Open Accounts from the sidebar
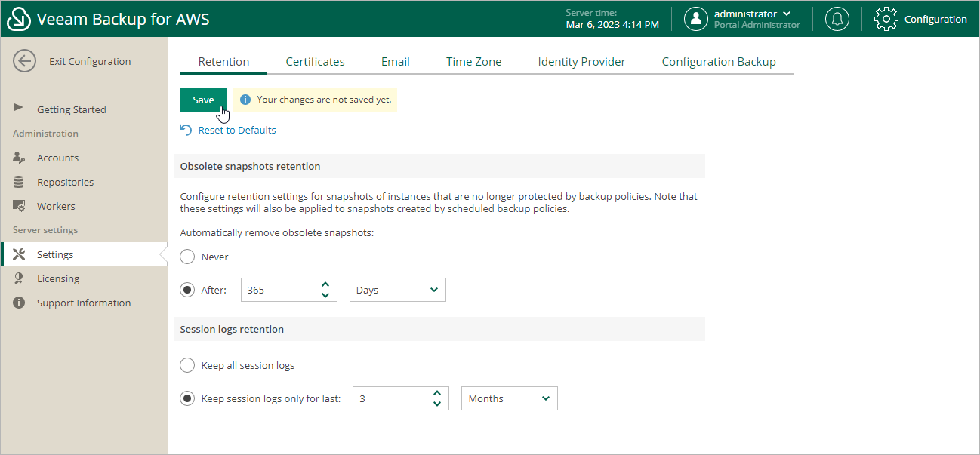Image resolution: width=980 pixels, height=455 pixels. (60, 157)
